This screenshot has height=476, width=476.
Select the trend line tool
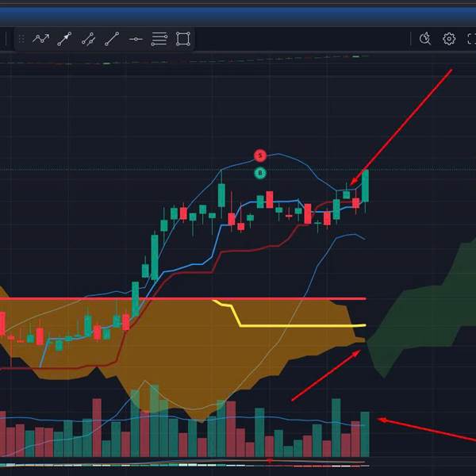point(112,39)
